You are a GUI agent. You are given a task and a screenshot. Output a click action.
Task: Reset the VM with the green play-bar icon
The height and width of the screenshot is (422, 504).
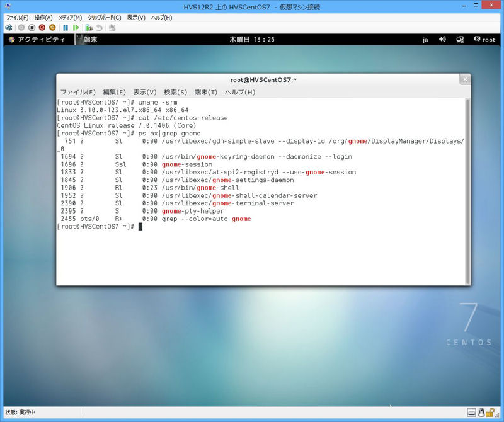[76, 28]
